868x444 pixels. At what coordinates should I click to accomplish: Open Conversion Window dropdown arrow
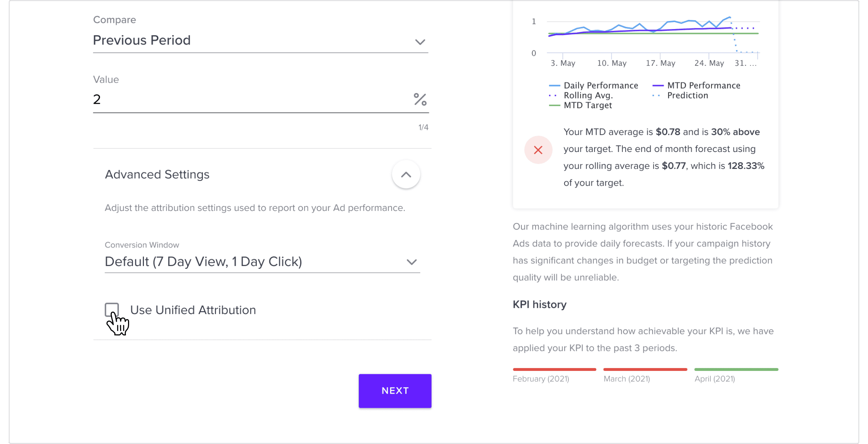[x=412, y=262]
